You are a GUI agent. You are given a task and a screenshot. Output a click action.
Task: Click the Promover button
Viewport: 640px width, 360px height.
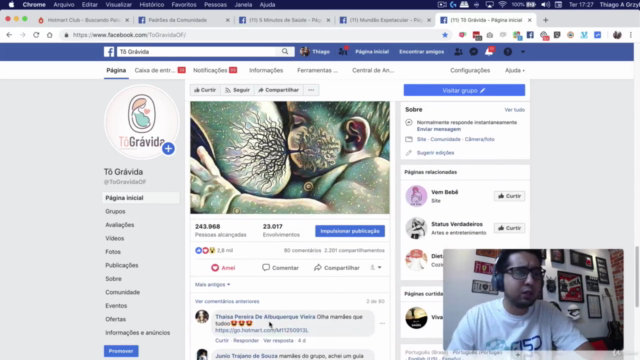(121, 351)
